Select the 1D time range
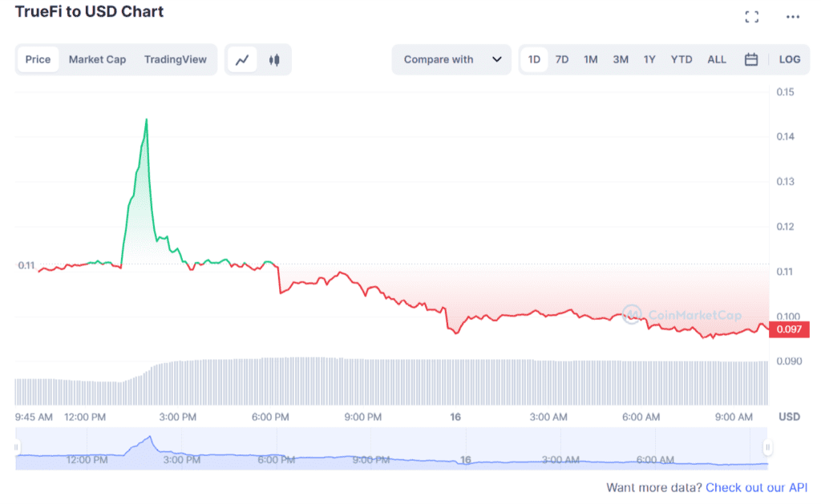 pos(533,59)
